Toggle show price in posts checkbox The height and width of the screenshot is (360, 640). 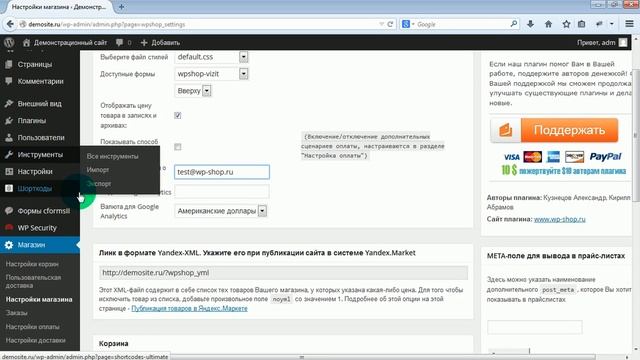pos(178,116)
